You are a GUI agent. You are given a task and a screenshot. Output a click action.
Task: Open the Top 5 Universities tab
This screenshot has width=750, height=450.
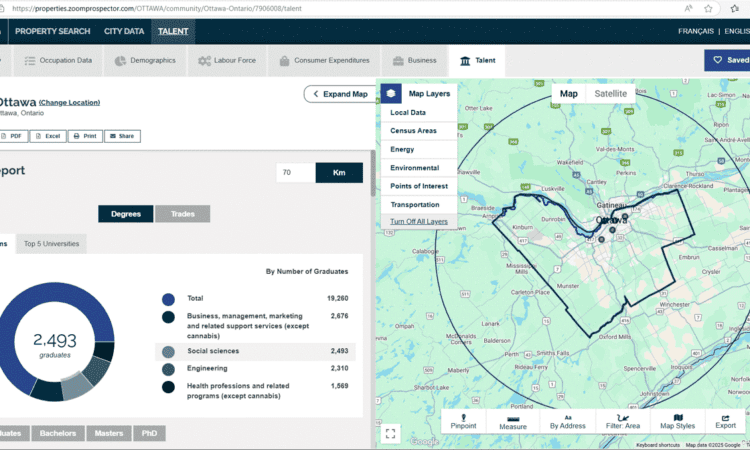[x=51, y=244]
